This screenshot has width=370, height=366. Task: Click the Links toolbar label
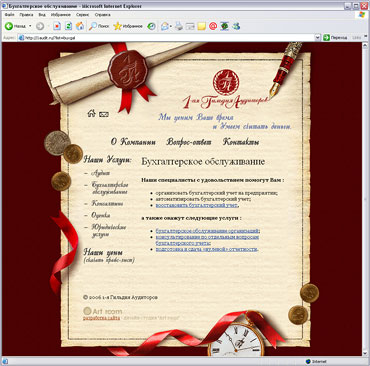coord(357,38)
